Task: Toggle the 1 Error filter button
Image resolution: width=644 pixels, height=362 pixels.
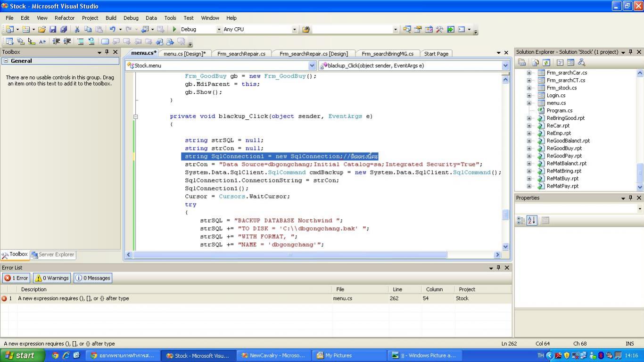Action: pyautogui.click(x=17, y=278)
